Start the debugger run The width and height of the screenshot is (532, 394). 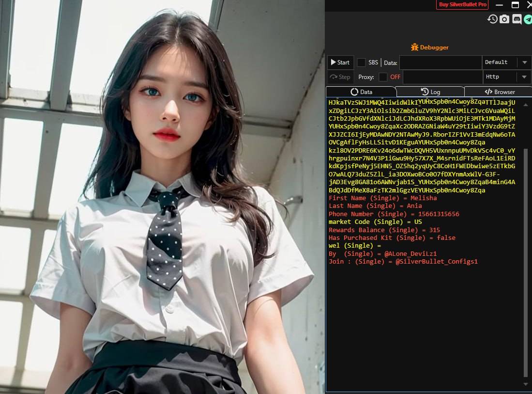coord(340,63)
